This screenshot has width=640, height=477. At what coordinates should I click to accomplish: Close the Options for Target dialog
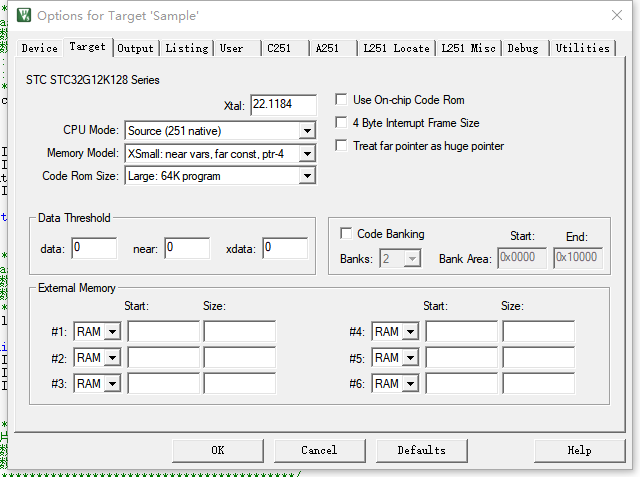click(x=617, y=15)
